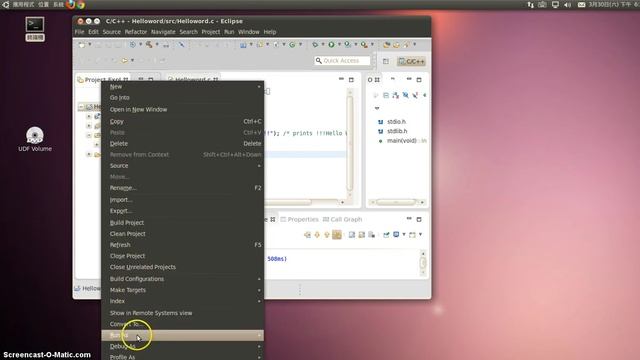Click the C/C++ perspective button
The image size is (640, 360).
pos(412,61)
